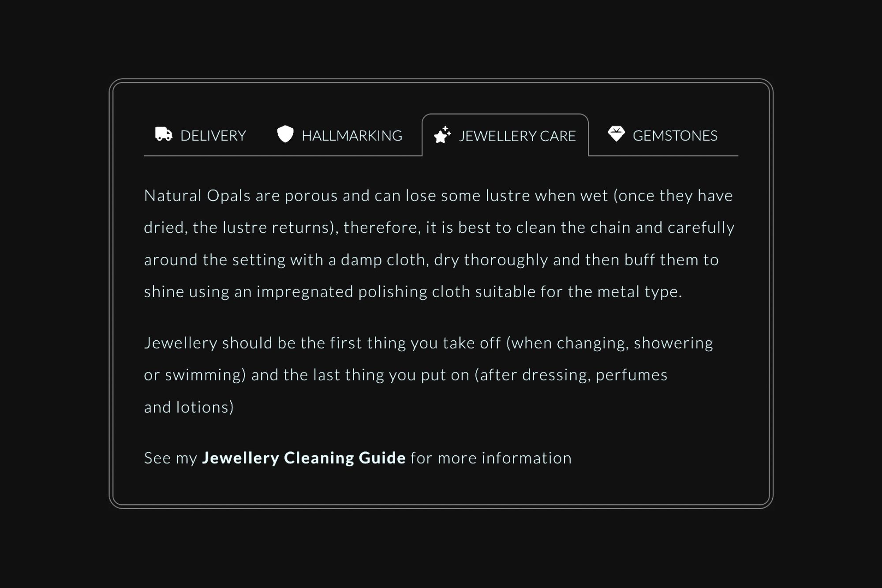
Task: Click the gemstone diamond icon
Action: [x=616, y=134]
